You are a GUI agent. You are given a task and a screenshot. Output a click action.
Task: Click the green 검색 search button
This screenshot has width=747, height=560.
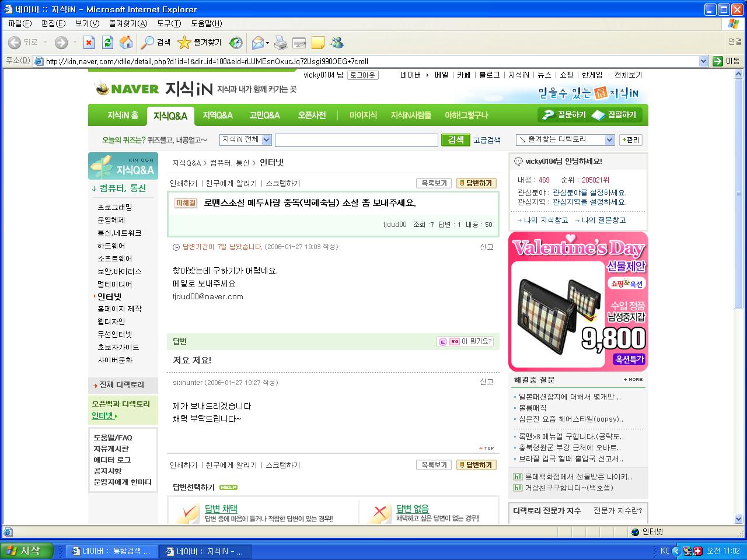click(456, 140)
